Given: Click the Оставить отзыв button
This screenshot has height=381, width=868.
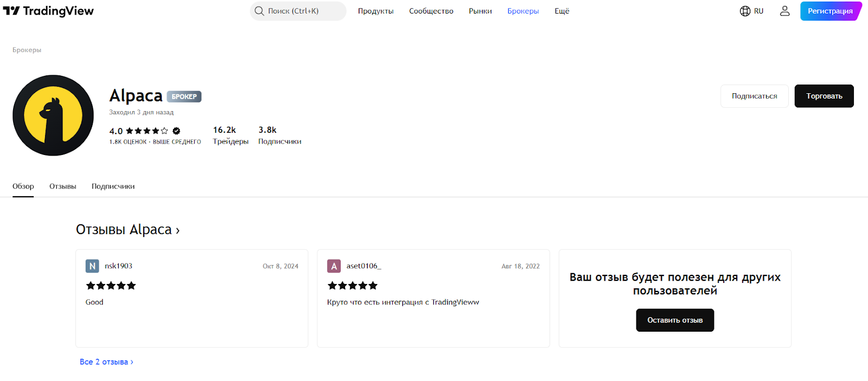Looking at the screenshot, I should (675, 320).
